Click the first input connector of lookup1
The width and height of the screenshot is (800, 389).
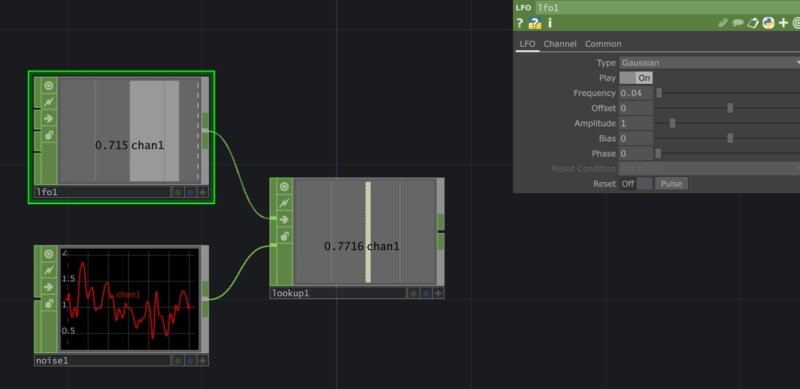coord(273,218)
